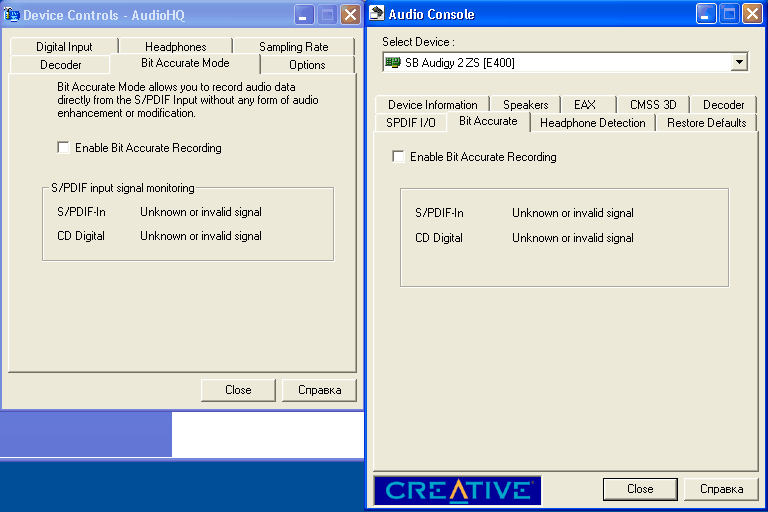The height and width of the screenshot is (512, 768).
Task: Click Close button in AudioHQ window
Action: point(238,390)
